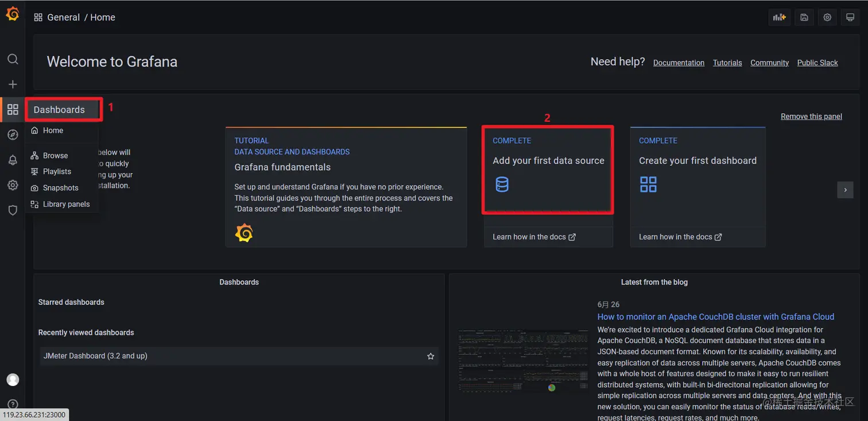This screenshot has width=868, height=421.
Task: Open the Alerting bell icon
Action: click(13, 160)
